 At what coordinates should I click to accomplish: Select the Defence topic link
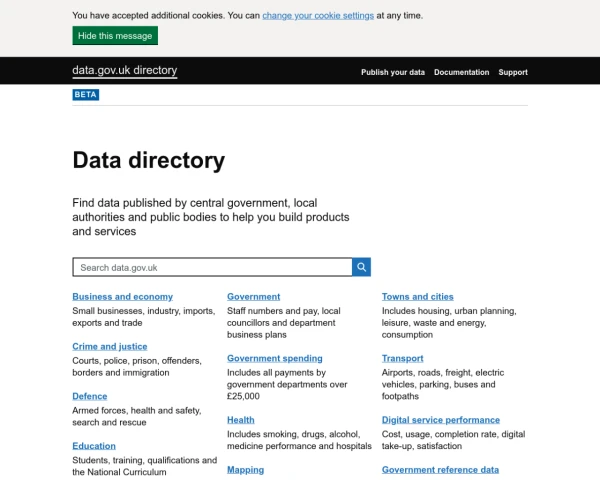[x=89, y=396]
